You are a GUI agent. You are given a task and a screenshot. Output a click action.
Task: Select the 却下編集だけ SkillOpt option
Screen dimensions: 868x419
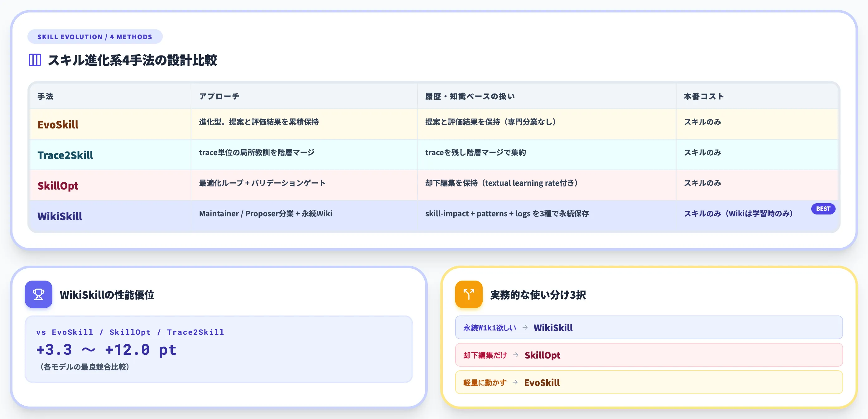(x=649, y=355)
